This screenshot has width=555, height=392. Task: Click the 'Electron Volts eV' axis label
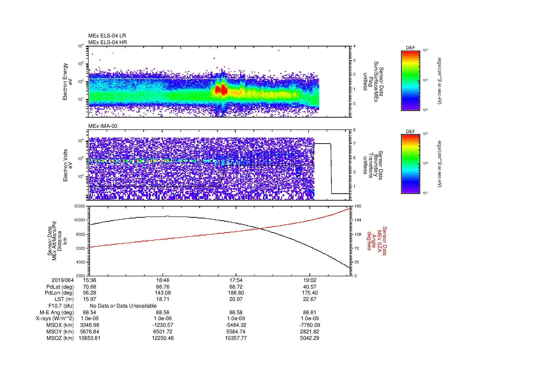(68, 166)
